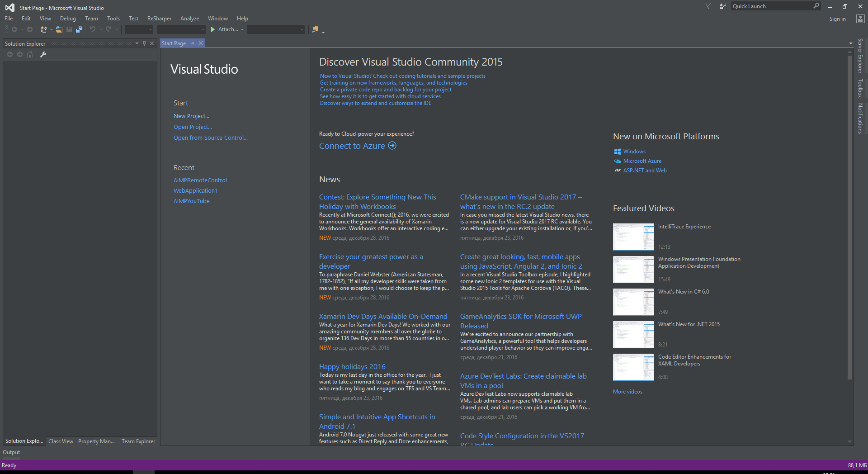
Task: Open the New Project dropdown arrow
Action: (x=51, y=29)
